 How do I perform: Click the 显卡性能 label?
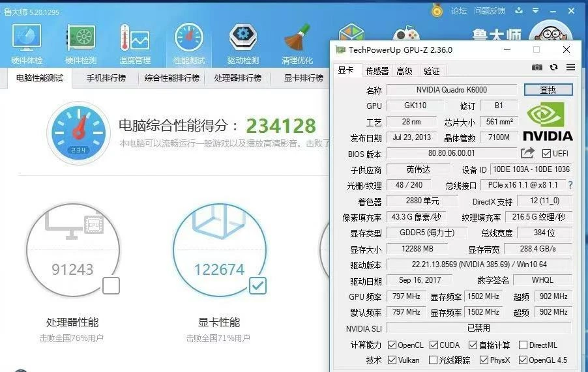(x=219, y=322)
